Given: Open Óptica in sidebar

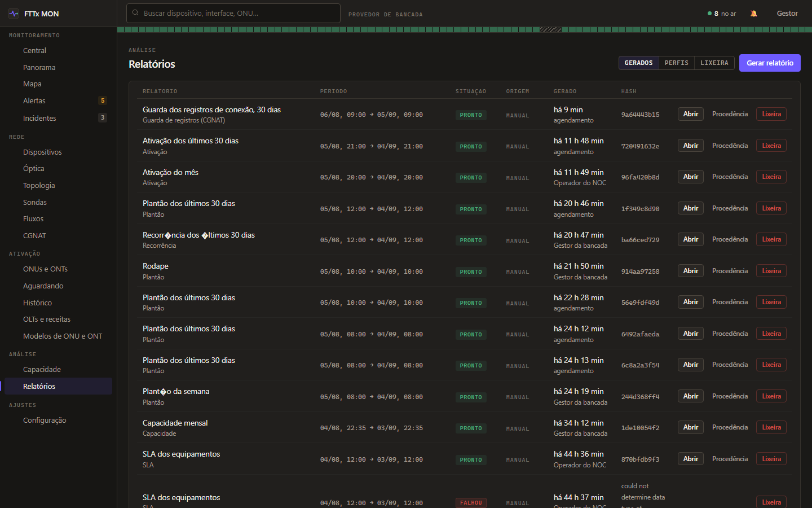Looking at the screenshot, I should point(58,169).
